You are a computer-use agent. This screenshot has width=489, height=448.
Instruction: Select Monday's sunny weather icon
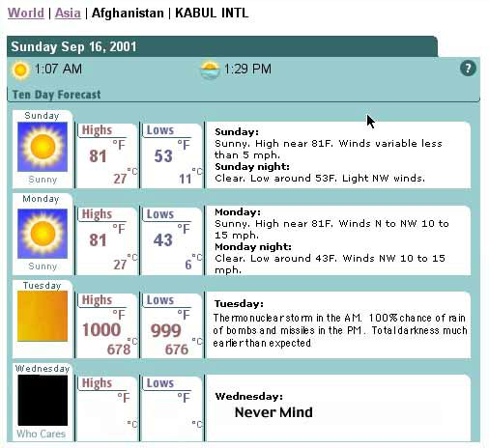pos(43,234)
